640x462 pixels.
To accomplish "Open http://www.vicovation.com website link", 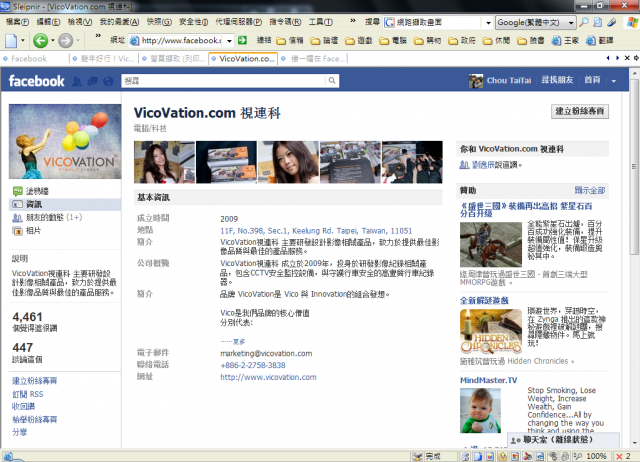I will point(268,377).
